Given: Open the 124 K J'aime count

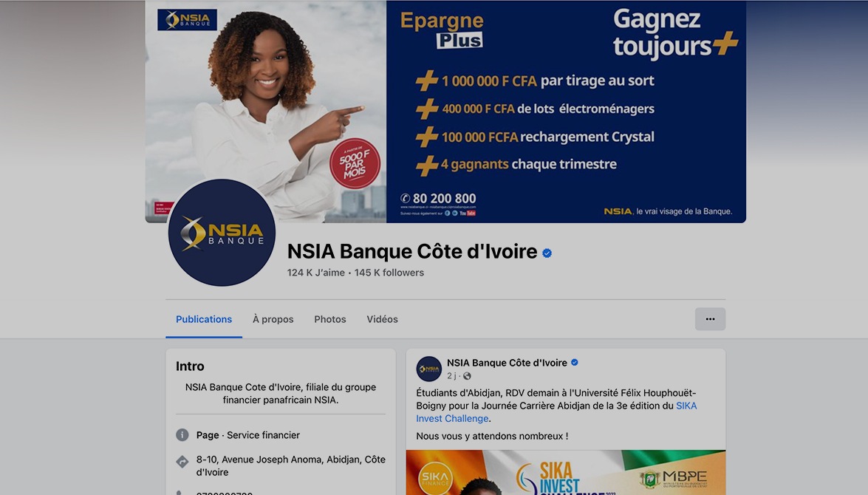Looking at the screenshot, I should (x=315, y=273).
